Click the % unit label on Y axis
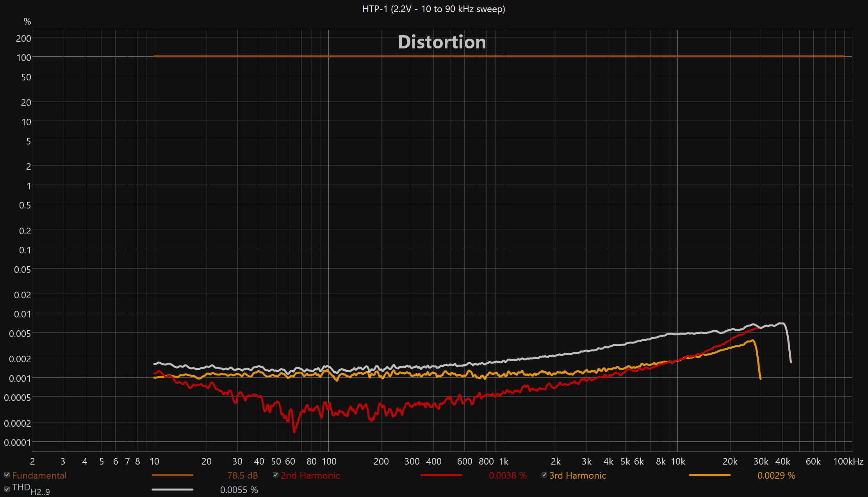Image resolution: width=868 pixels, height=497 pixels. (27, 21)
